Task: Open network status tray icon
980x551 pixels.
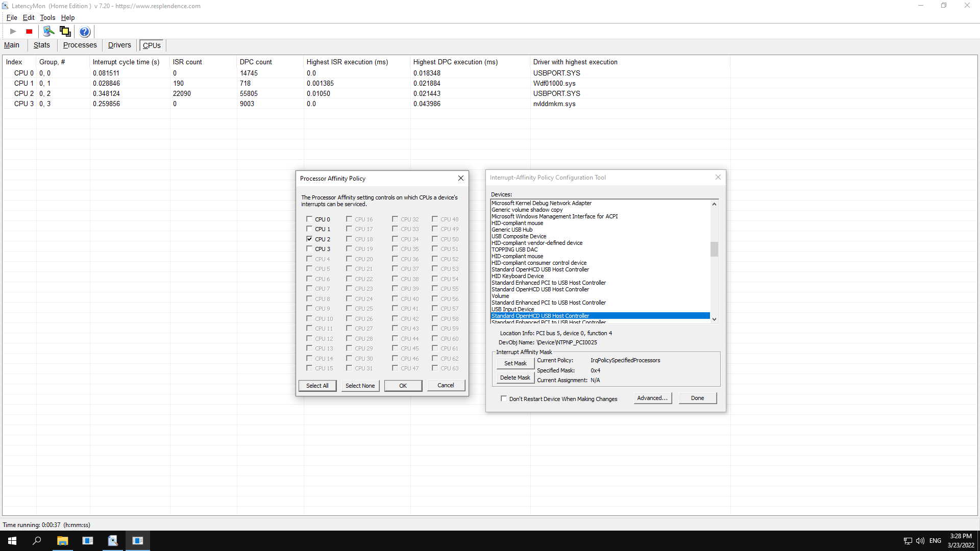Action: [x=908, y=541]
